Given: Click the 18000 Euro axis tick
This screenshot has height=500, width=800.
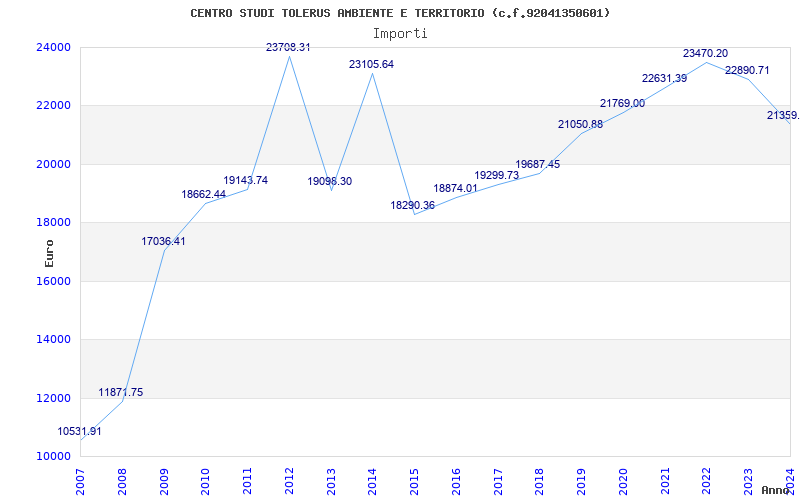Looking at the screenshot, I should point(53,222).
